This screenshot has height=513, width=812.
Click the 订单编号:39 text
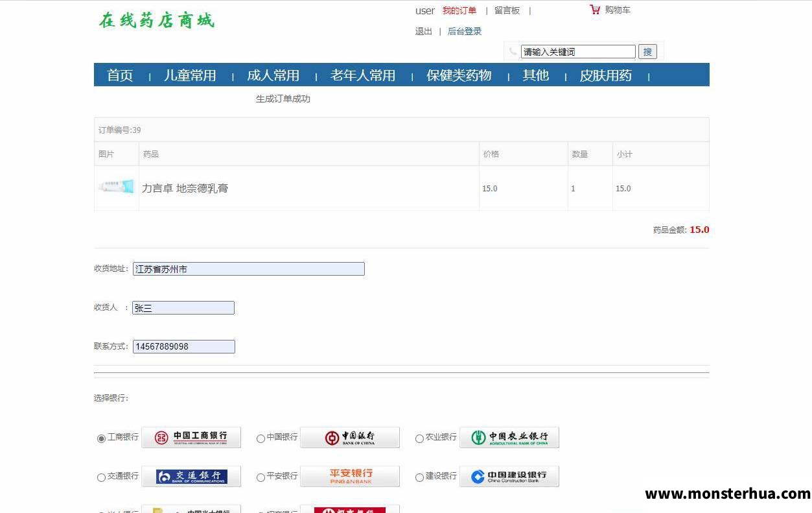pyautogui.click(x=120, y=130)
